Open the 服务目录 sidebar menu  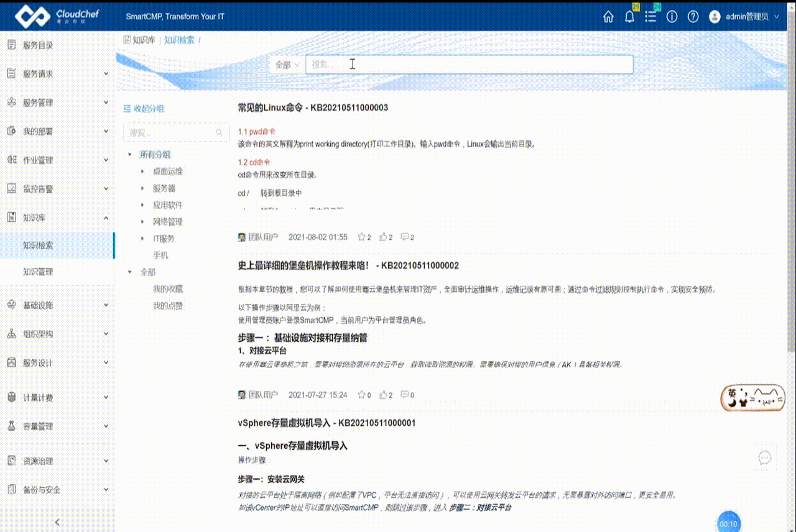point(57,45)
